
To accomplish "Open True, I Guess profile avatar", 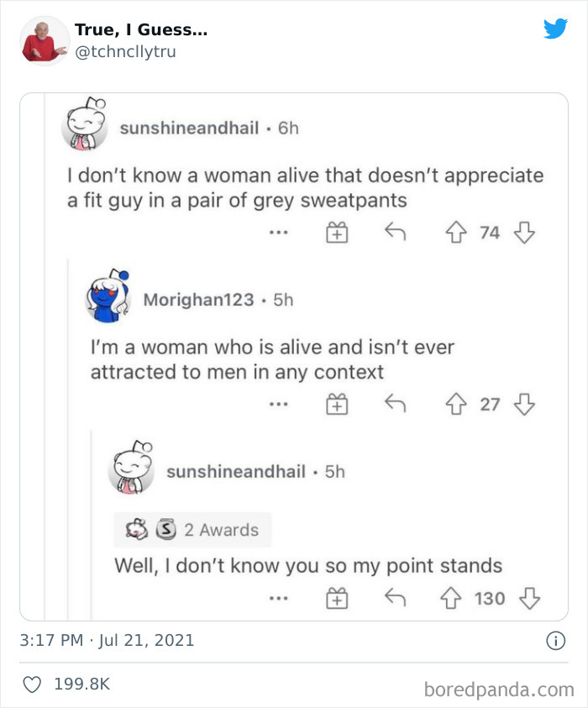I will tap(44, 40).
